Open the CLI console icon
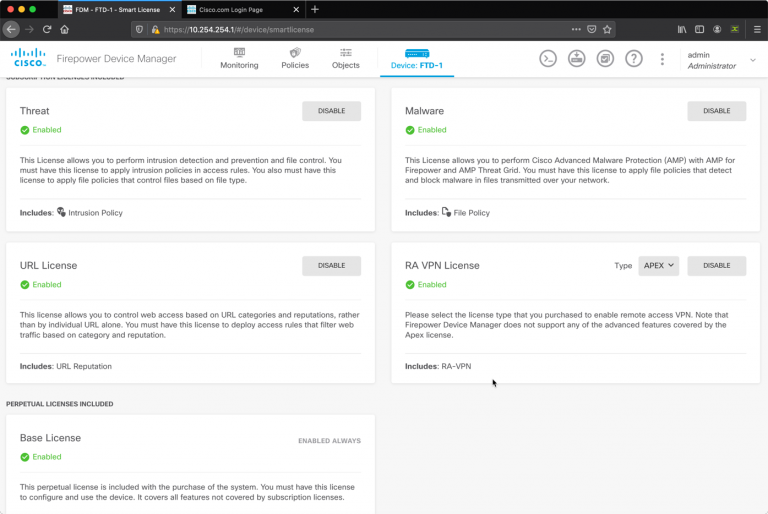 coord(548,59)
